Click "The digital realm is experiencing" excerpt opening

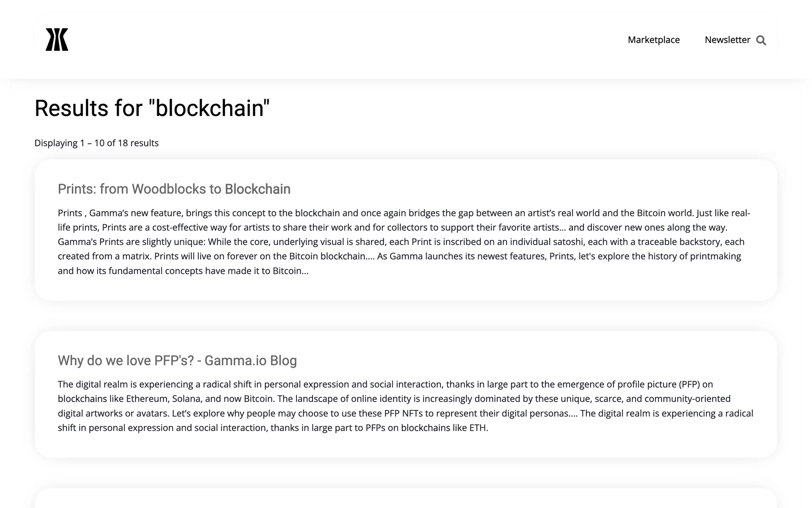click(125, 384)
